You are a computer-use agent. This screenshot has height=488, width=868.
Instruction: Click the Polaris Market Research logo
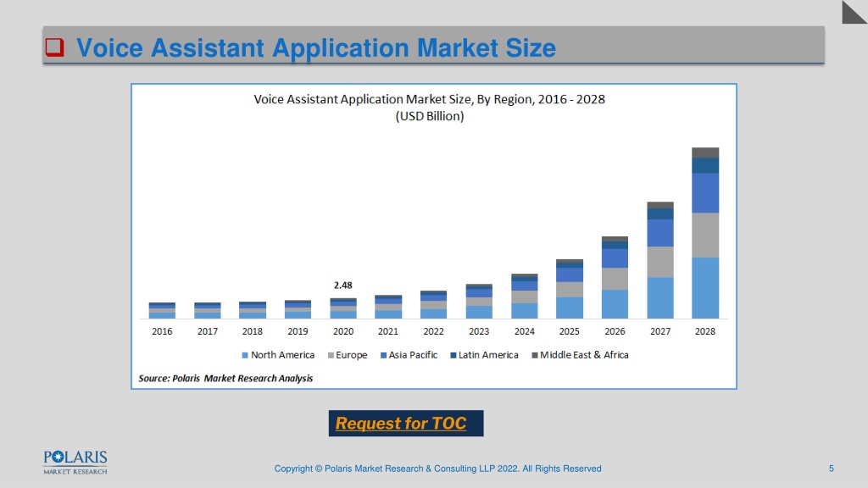[x=75, y=463]
